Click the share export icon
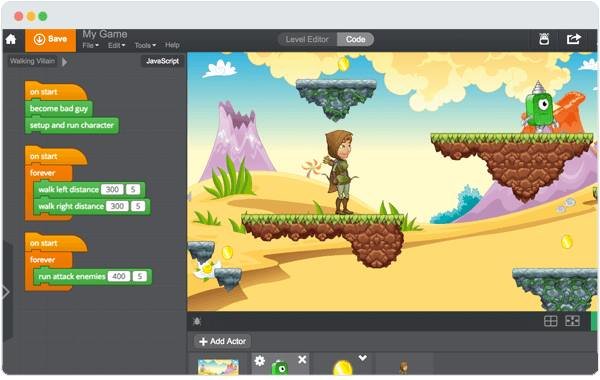Image resolution: width=600 pixels, height=380 pixels. coord(574,39)
